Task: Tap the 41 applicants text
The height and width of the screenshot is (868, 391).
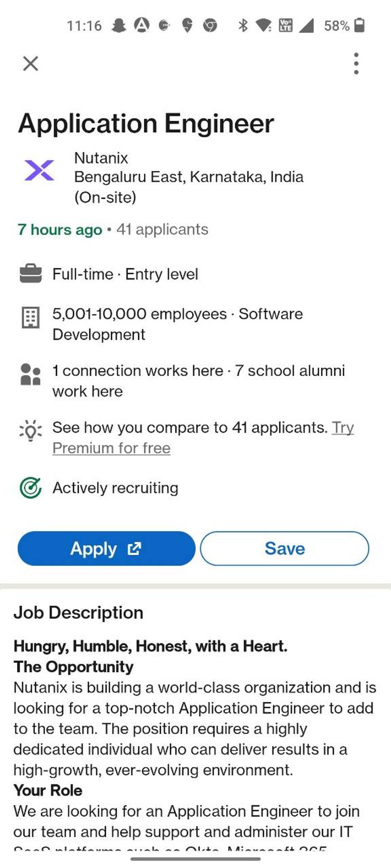Action: 162,229
